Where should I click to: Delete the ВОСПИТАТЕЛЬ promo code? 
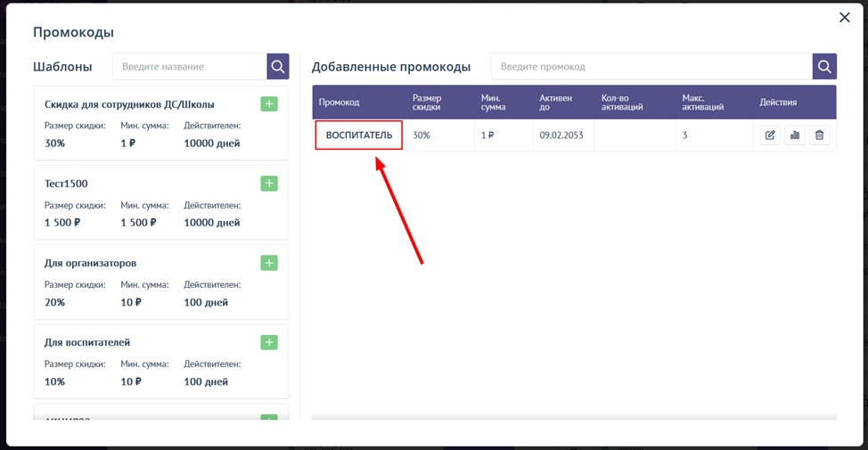(x=820, y=135)
